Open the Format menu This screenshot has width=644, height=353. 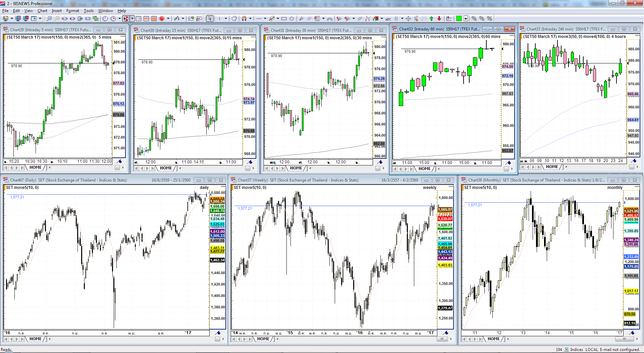[x=73, y=11]
